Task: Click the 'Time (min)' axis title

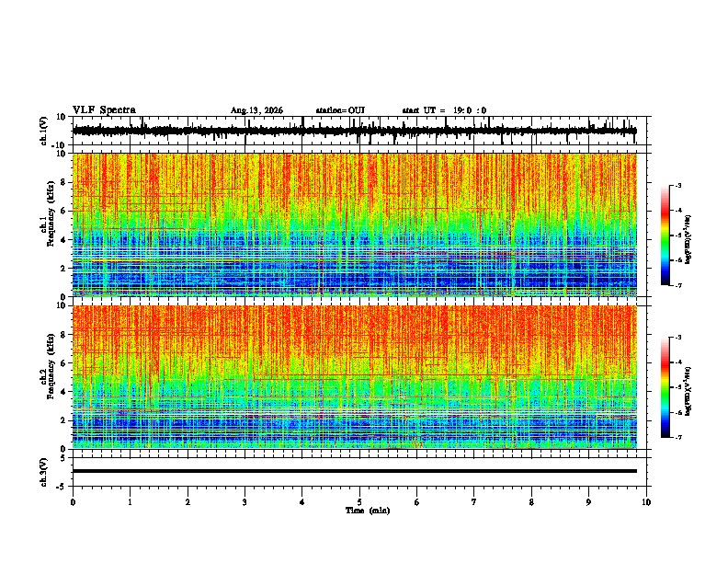Action: pos(368,511)
